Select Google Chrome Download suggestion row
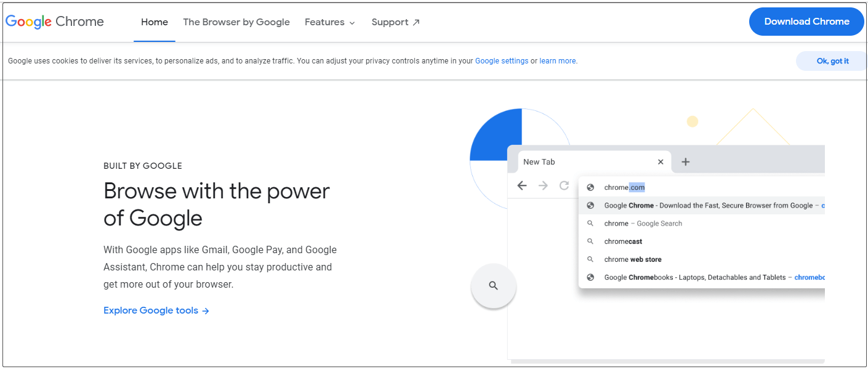Screen dimensions: 868x369 [702, 206]
